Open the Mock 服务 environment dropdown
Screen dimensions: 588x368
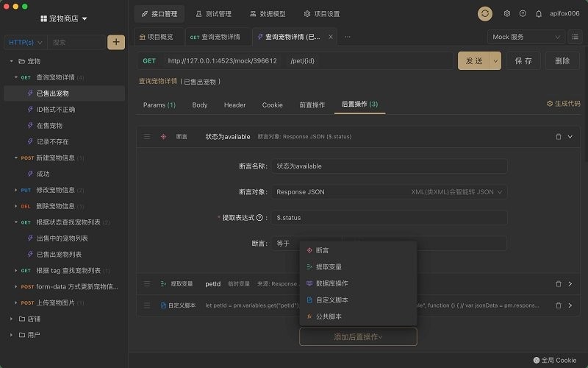(x=526, y=37)
